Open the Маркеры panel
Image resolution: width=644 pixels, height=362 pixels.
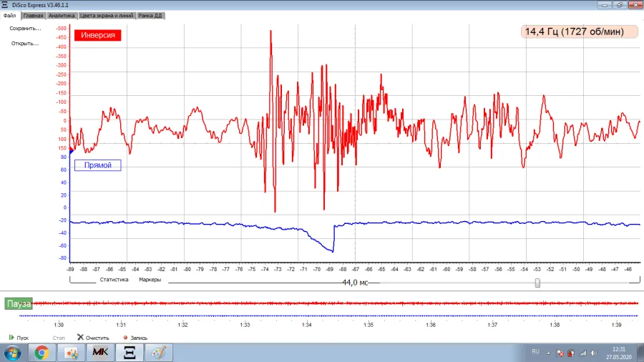click(150, 280)
